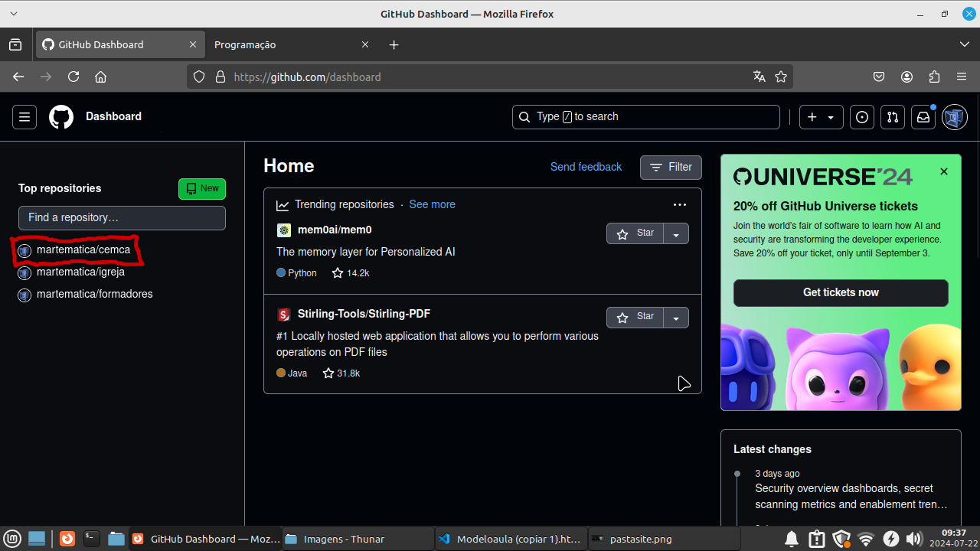Image resolution: width=980 pixels, height=551 pixels.
Task: Open martematica/formadores repository
Action: click(x=95, y=294)
